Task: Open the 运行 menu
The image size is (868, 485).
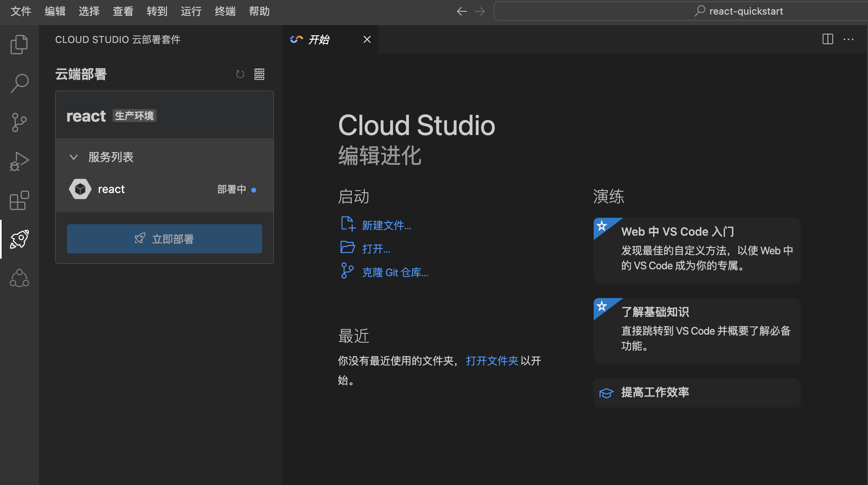Action: [x=191, y=11]
